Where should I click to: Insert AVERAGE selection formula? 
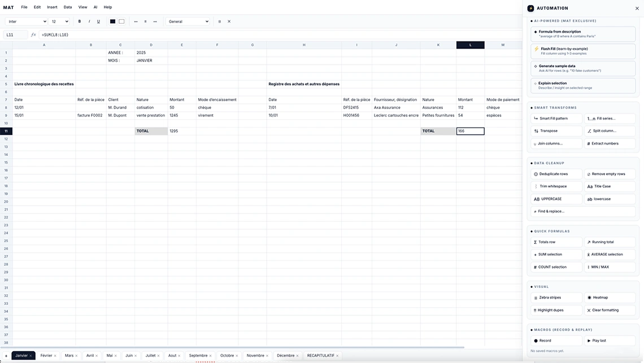coord(610,254)
